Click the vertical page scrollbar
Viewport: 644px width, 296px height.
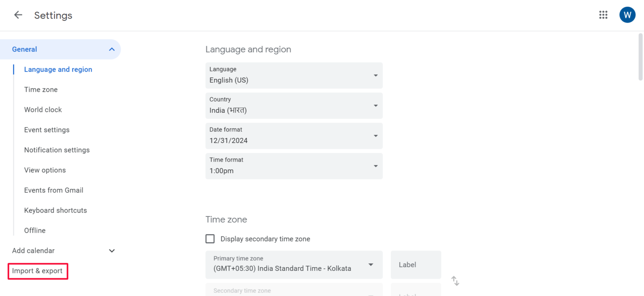point(640,57)
